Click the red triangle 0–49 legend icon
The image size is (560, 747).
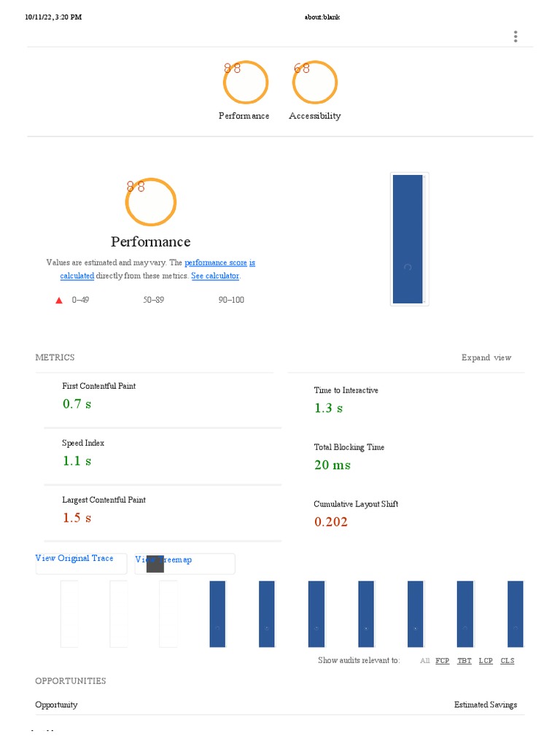pos(59,301)
